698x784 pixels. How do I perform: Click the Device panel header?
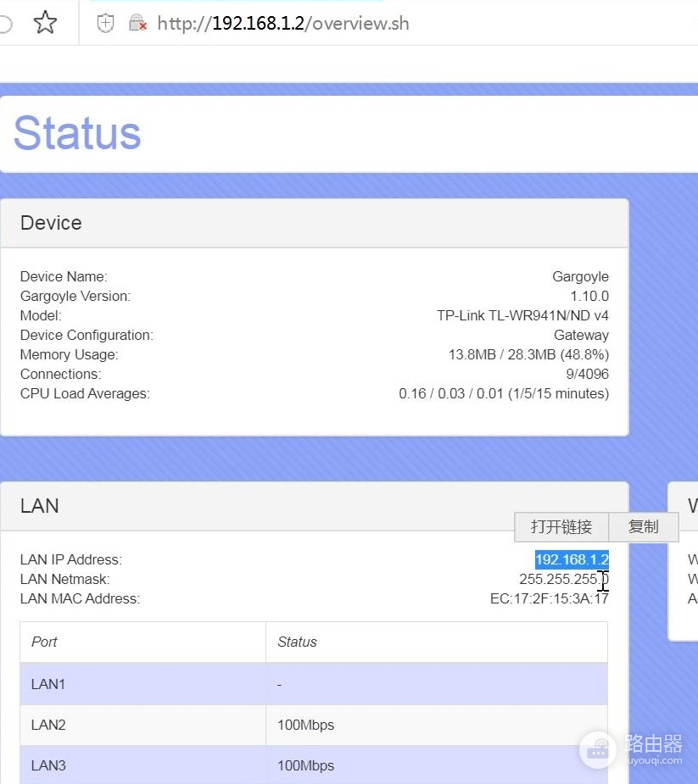coord(51,223)
